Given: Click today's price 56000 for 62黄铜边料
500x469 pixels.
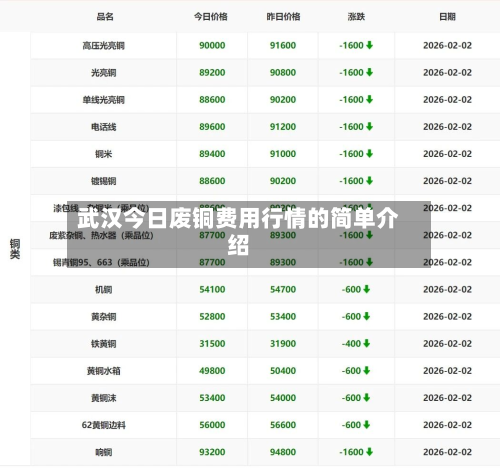Looking at the screenshot, I should (212, 425).
